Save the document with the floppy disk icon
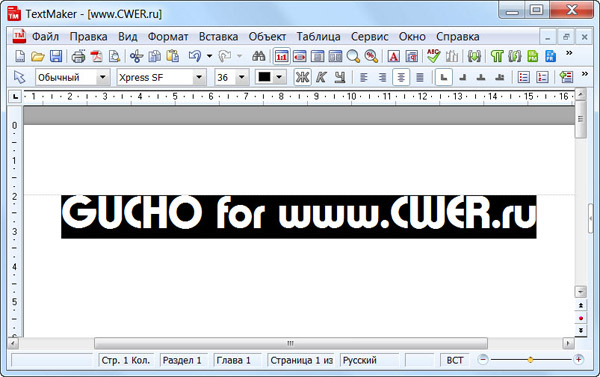Image resolution: width=600 pixels, height=377 pixels. [x=56, y=56]
